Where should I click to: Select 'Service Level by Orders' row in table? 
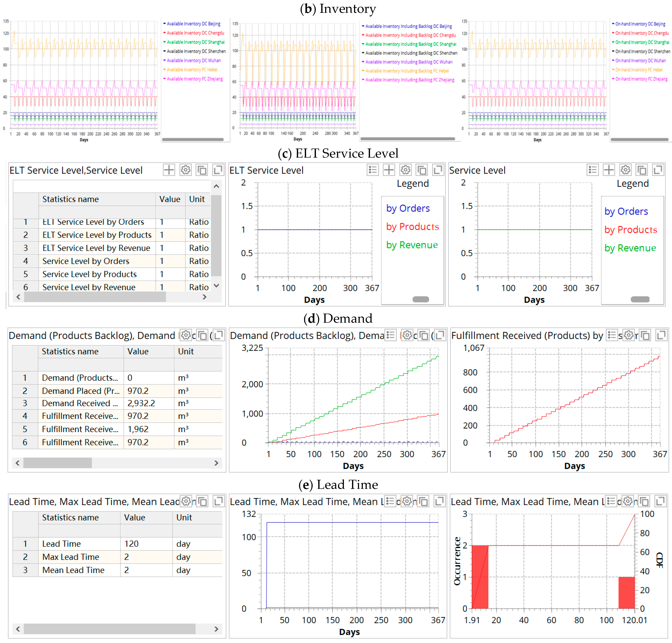[86, 261]
